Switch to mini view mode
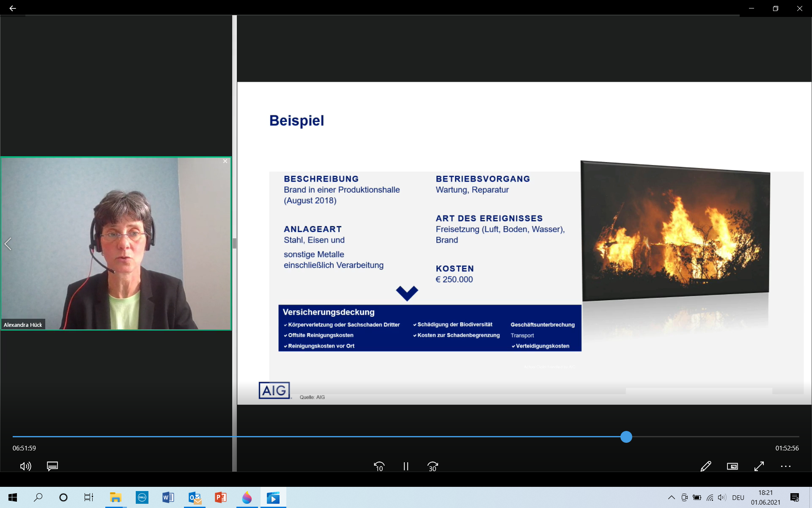812x508 pixels. [732, 466]
